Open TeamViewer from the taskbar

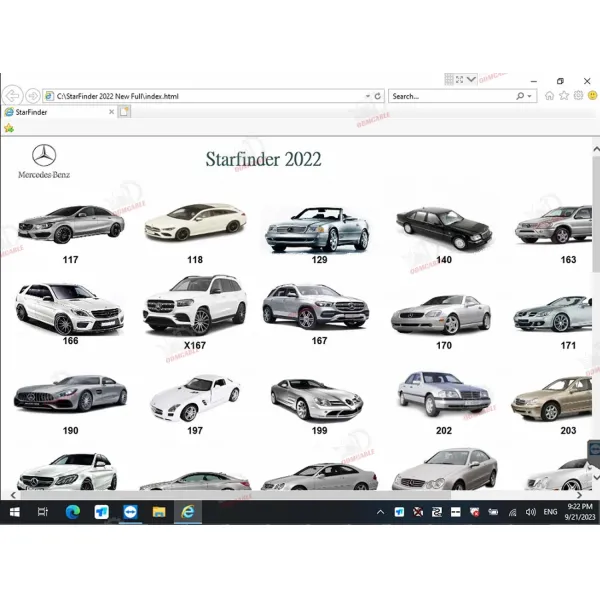[x=130, y=512]
